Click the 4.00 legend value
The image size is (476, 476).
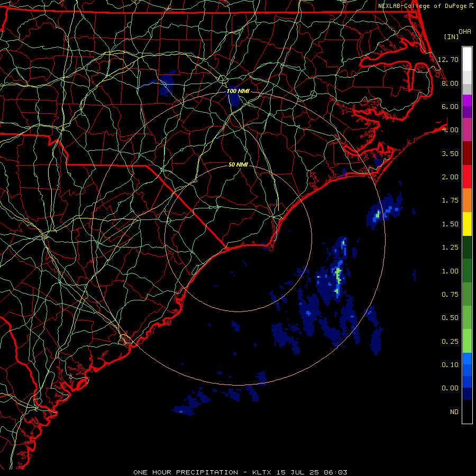(450, 130)
